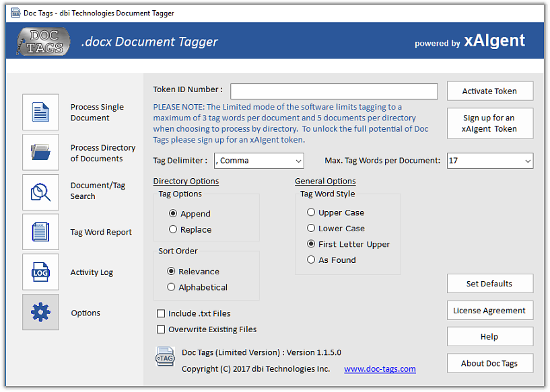Open the Tag Word Report icon
The height and width of the screenshot is (392, 550).
(x=40, y=232)
